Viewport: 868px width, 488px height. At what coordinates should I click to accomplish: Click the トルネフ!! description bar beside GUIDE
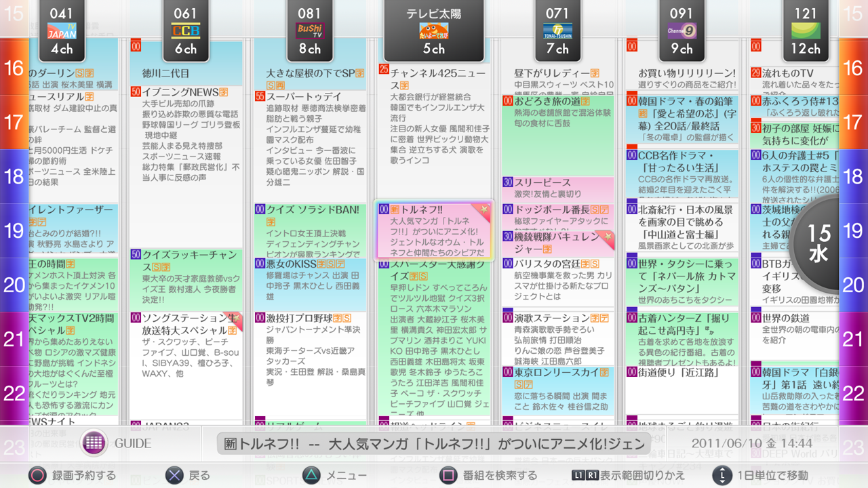[434, 444]
